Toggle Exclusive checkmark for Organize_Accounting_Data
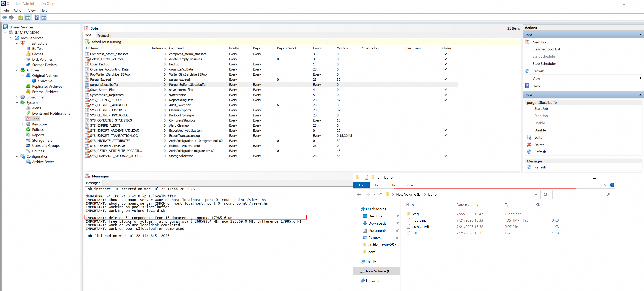644x291 pixels. (x=445, y=69)
